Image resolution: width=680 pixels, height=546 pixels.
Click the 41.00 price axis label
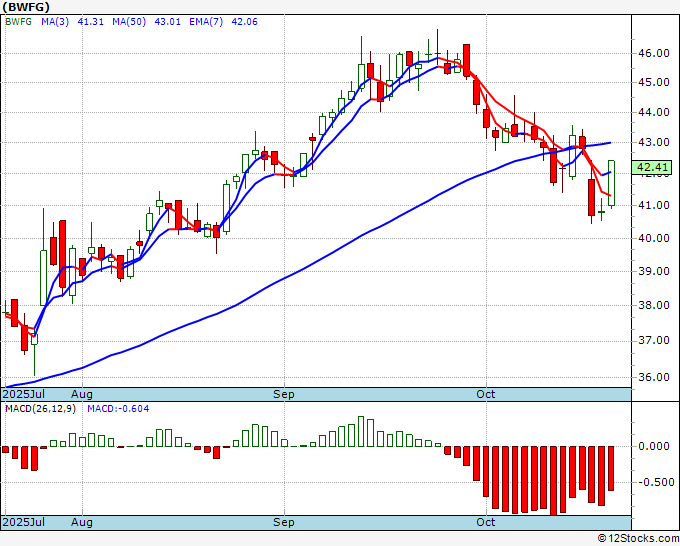(654, 205)
